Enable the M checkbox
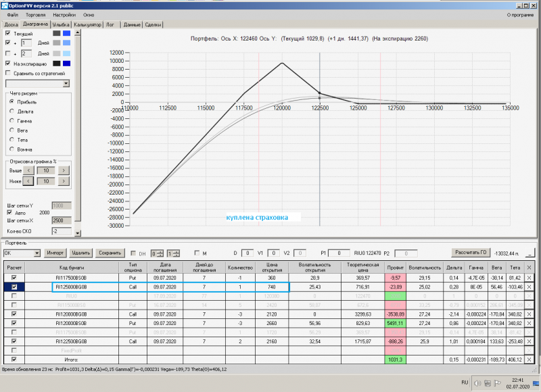541x392 pixels. pos(197,253)
